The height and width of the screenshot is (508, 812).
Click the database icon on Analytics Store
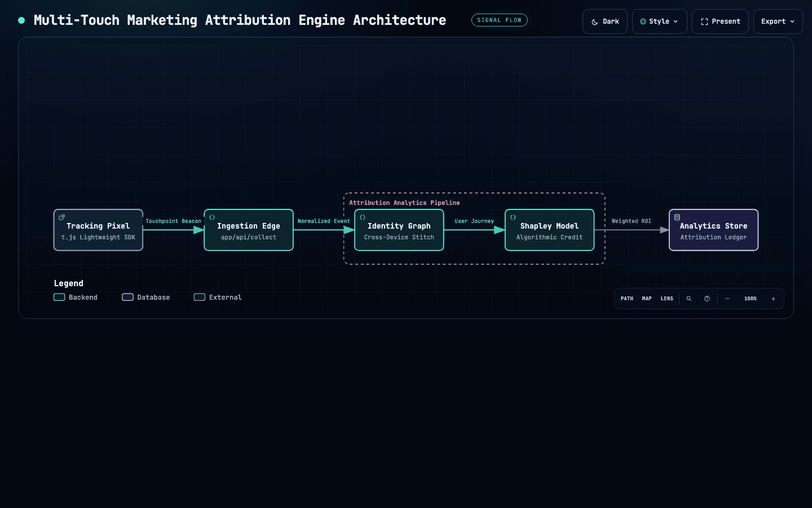coord(677,217)
